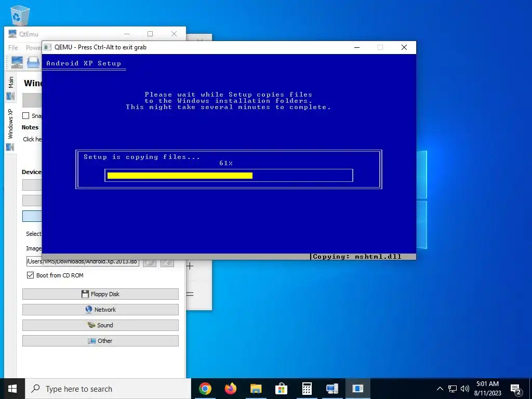
Task: Switch to the Main vertical tab
Action: (x=10, y=87)
